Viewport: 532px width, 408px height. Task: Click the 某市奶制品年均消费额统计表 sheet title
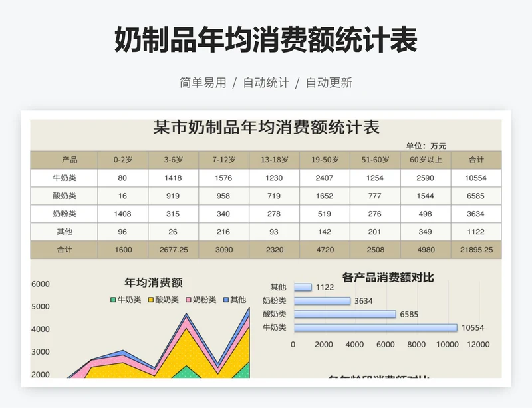point(267,127)
